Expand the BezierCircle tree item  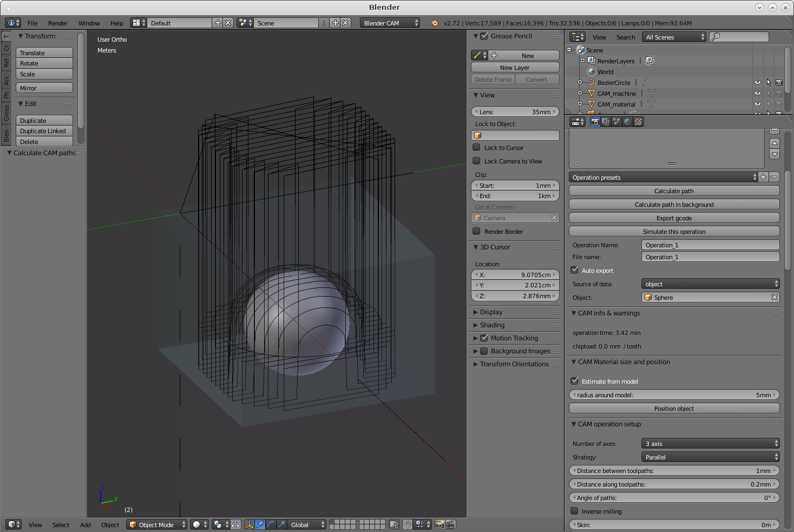point(580,83)
